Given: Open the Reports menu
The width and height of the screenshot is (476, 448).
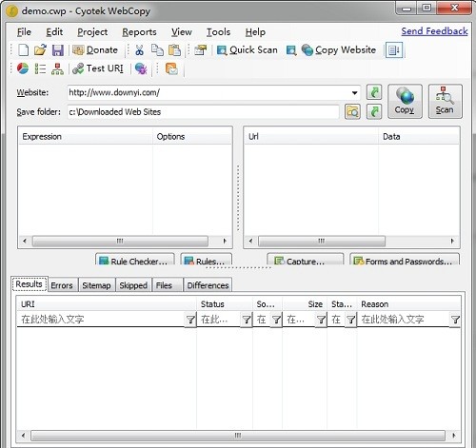Looking at the screenshot, I should point(139,32).
